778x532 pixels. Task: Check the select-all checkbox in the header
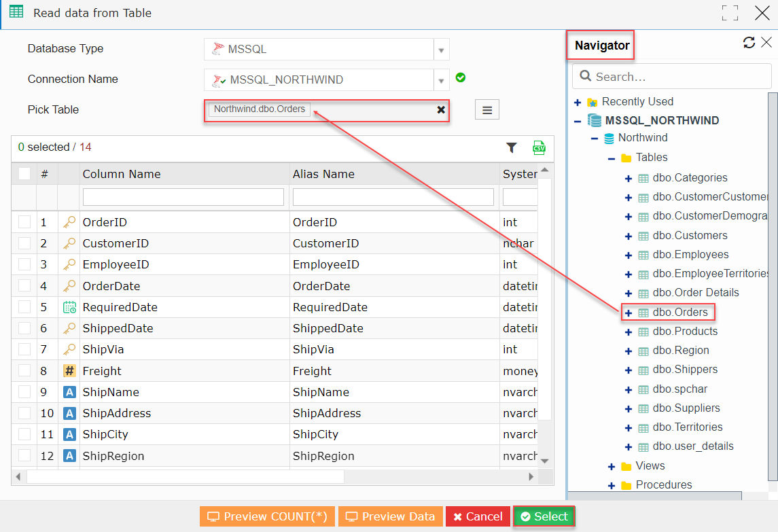tap(24, 174)
